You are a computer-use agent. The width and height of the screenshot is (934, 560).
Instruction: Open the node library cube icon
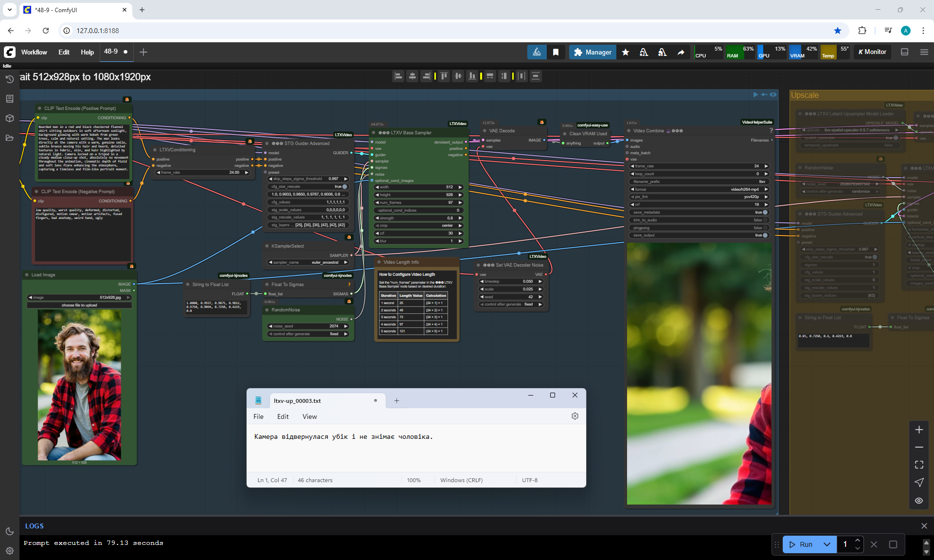tap(9, 118)
